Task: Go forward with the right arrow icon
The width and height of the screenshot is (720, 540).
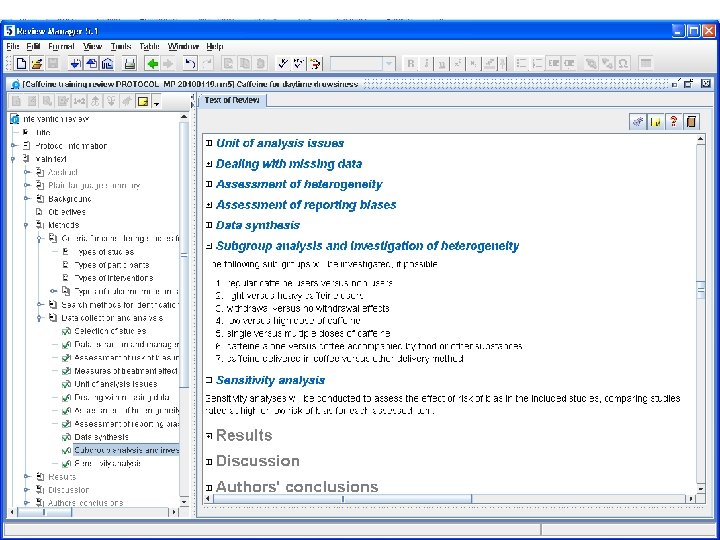Action: [168, 63]
